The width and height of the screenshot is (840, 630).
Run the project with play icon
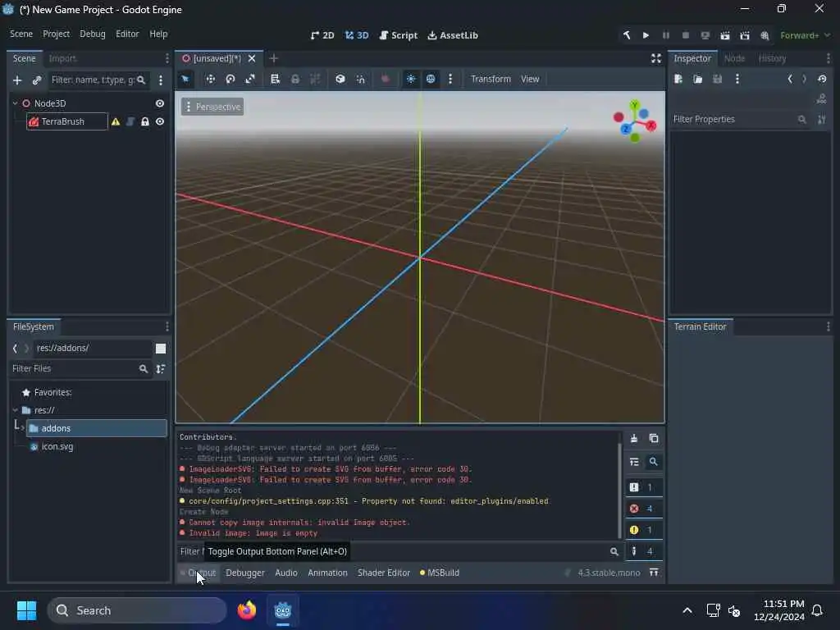click(x=646, y=35)
